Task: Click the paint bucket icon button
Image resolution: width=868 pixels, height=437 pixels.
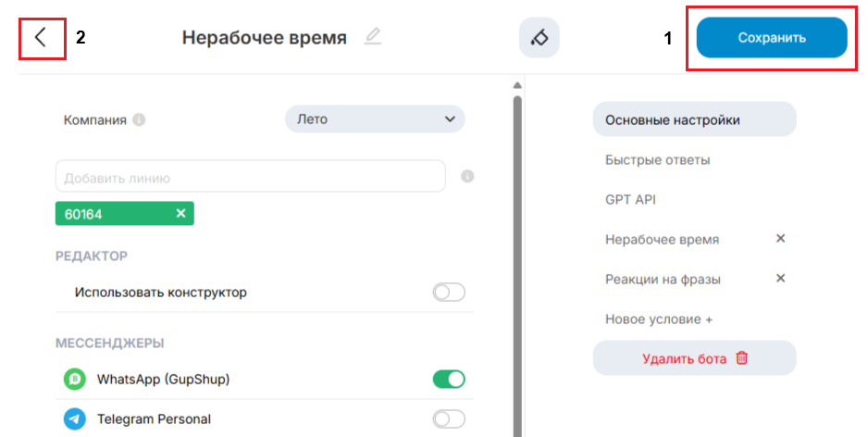Action: pos(539,38)
